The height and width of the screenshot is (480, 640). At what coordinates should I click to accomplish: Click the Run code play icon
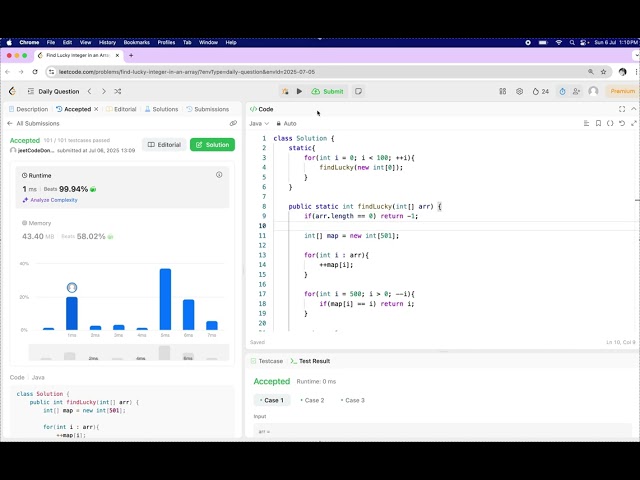point(299,91)
